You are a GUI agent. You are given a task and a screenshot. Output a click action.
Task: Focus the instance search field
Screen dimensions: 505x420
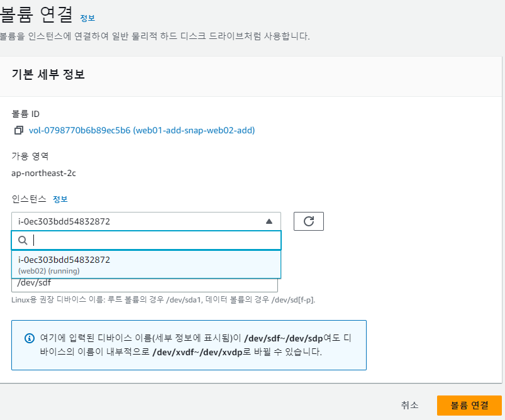coord(147,240)
